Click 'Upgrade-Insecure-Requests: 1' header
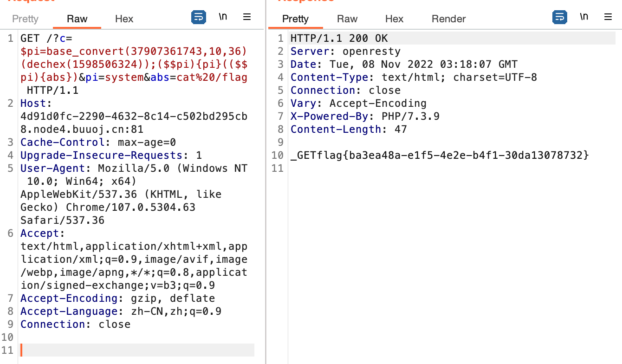 click(x=111, y=155)
